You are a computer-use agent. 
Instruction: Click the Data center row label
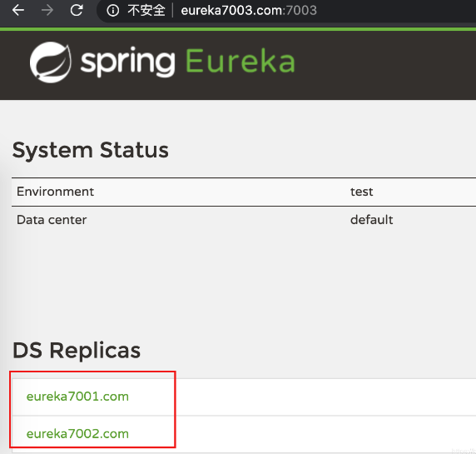coord(52,220)
